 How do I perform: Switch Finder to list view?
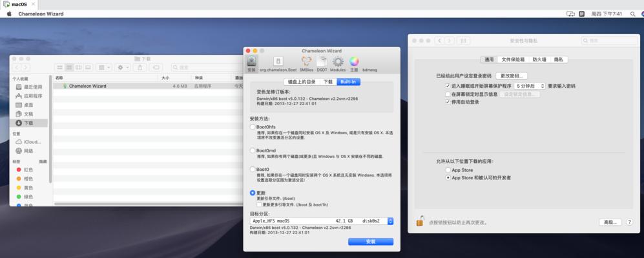click(x=69, y=67)
